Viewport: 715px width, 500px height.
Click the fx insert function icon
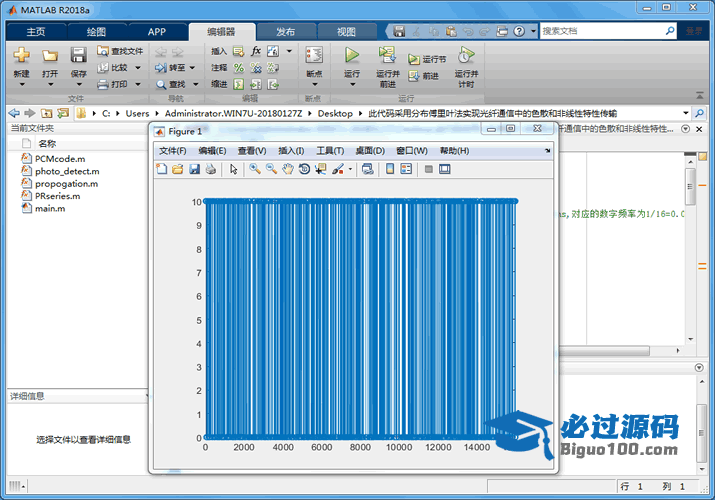(x=256, y=51)
